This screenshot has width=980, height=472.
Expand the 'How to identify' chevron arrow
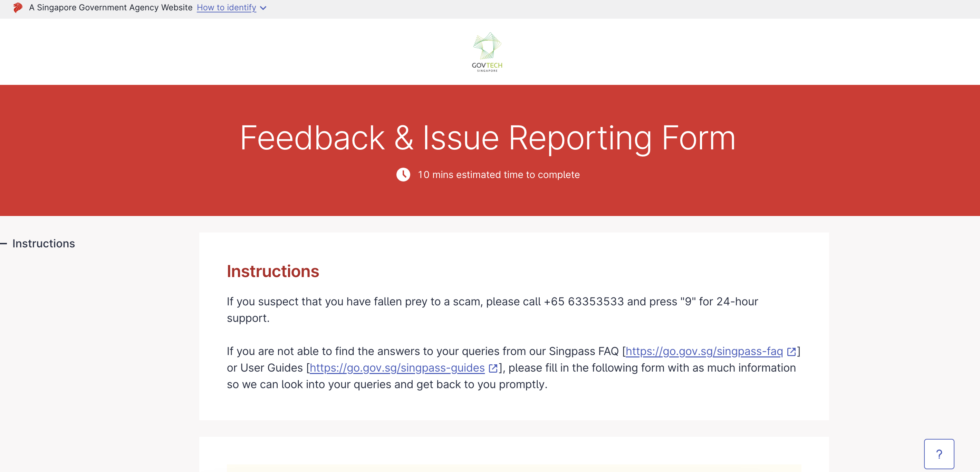pos(263,8)
